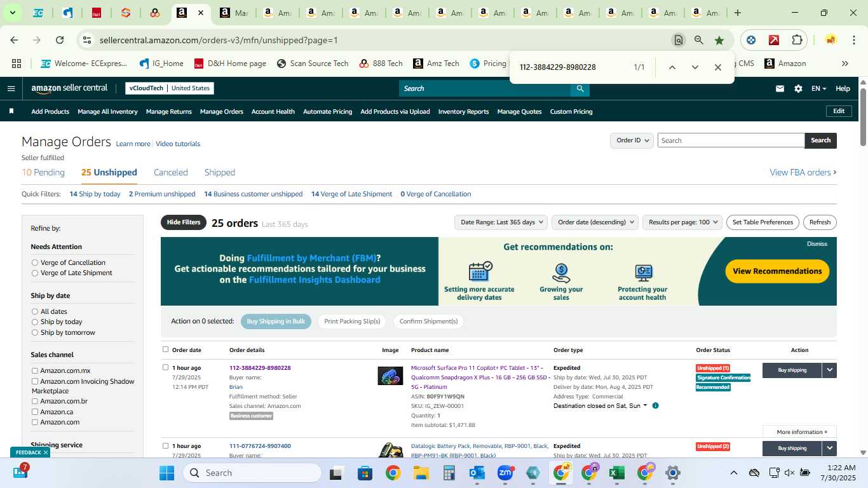Open Chrome extensions puzzle icon

797,40
